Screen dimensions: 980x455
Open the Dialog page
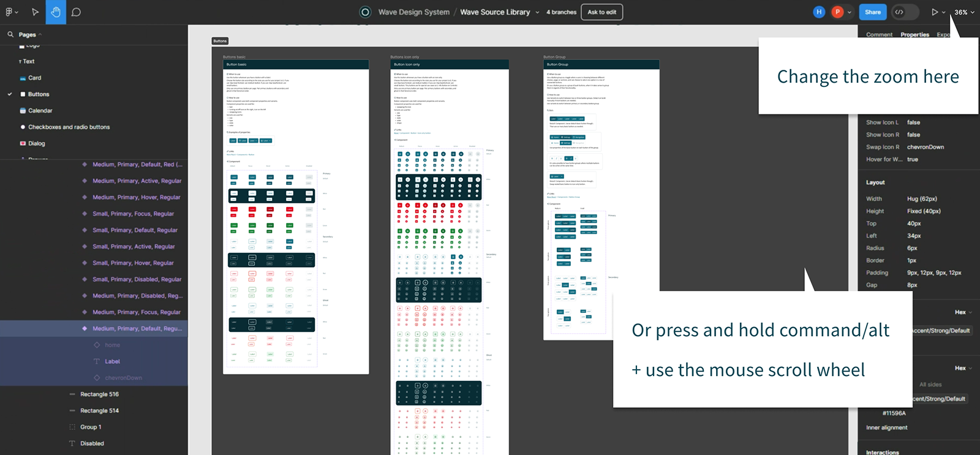[36, 144]
